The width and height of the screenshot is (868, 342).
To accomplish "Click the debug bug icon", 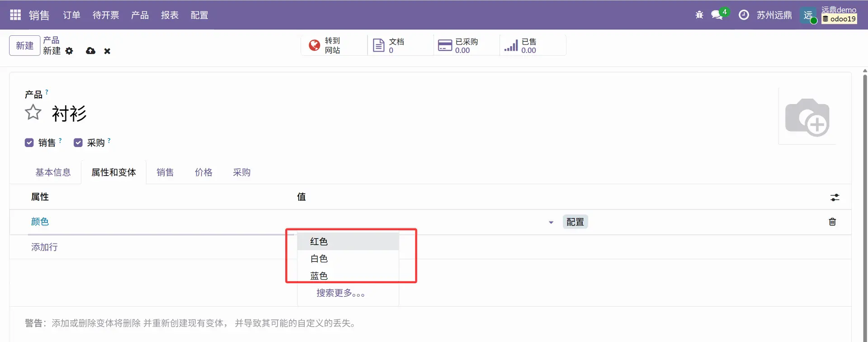I will tap(699, 15).
